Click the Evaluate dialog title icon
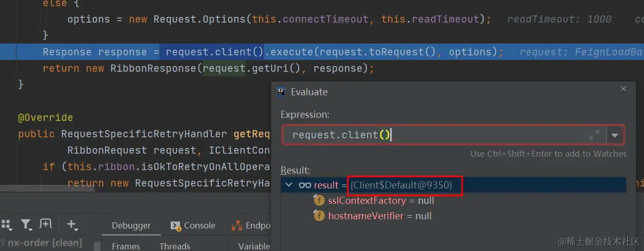 (281, 92)
